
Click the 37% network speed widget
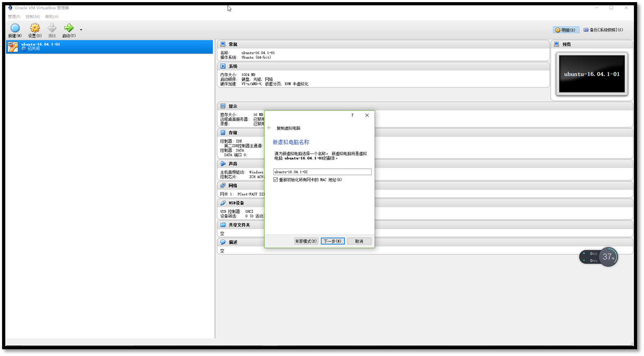click(x=599, y=257)
